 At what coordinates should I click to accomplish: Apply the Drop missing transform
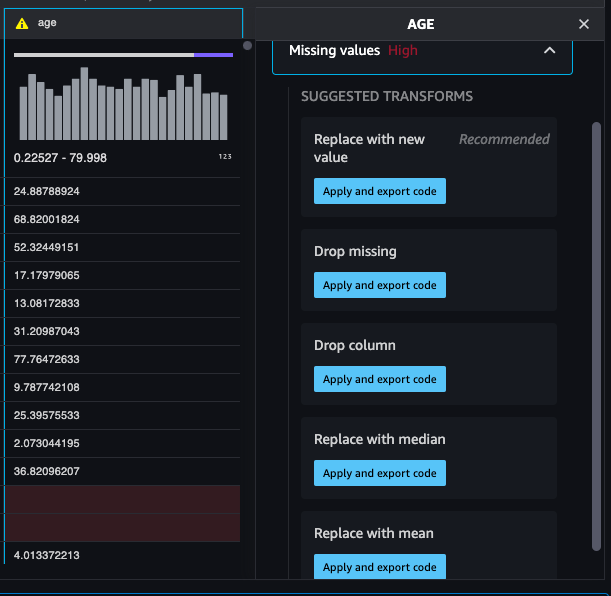point(380,285)
